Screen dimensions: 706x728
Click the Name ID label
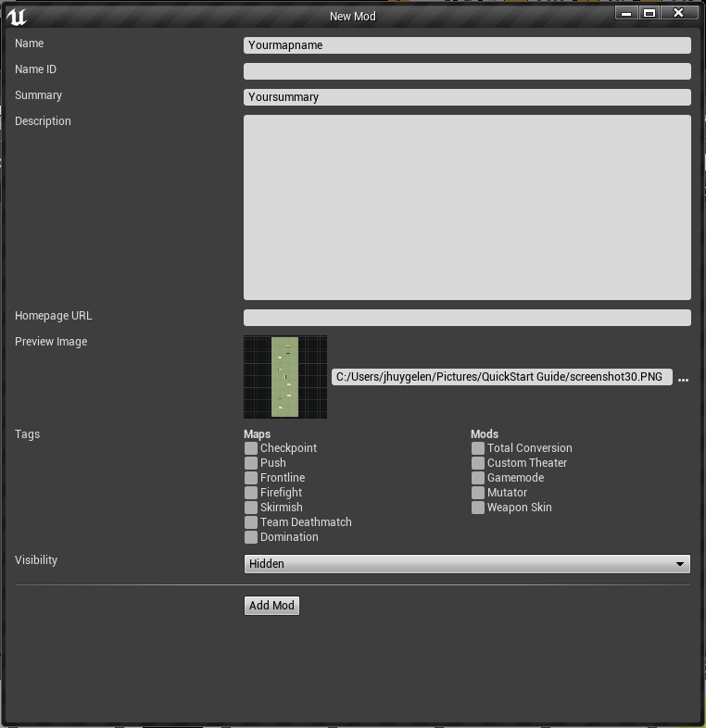point(35,69)
